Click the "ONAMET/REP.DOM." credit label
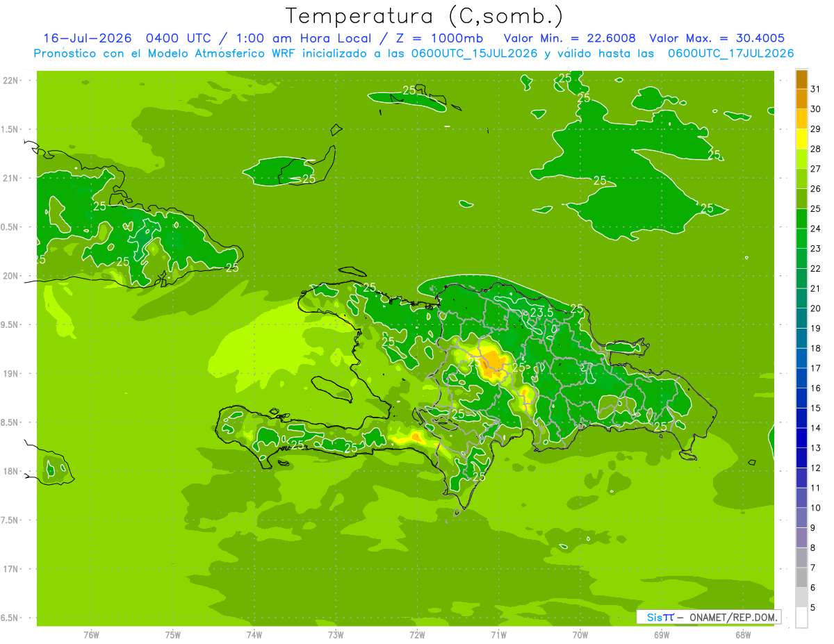This screenshot has height=644, width=834. [x=732, y=617]
